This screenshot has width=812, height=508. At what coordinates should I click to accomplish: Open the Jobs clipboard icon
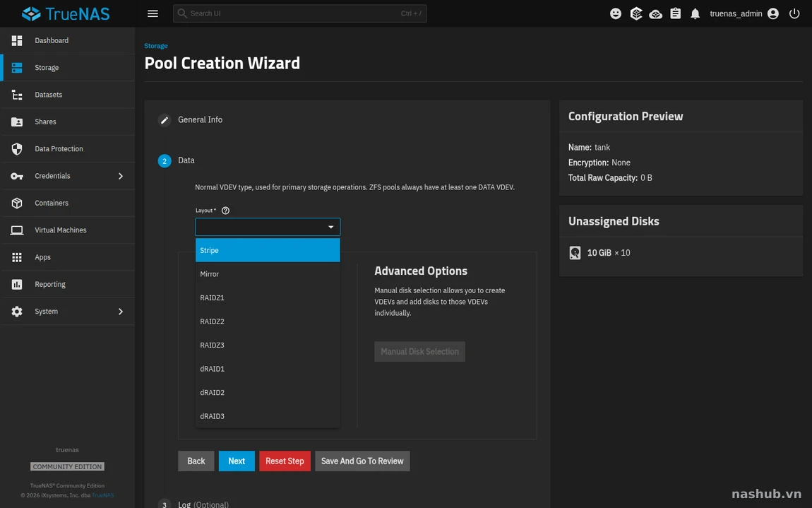click(x=675, y=13)
